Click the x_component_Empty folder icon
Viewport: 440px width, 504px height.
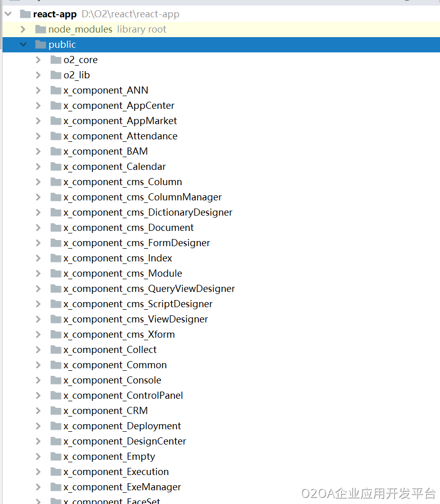(55, 457)
